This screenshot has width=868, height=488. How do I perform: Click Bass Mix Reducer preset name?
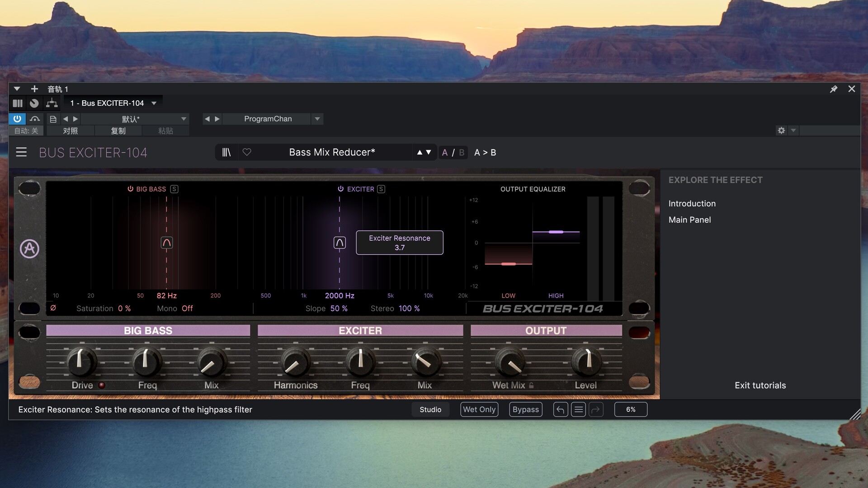click(332, 152)
